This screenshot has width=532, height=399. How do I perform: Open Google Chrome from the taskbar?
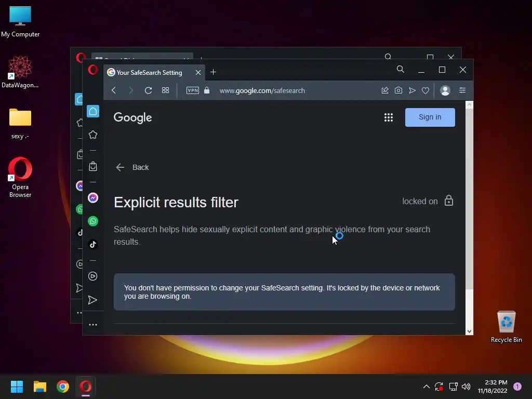pyautogui.click(x=63, y=387)
